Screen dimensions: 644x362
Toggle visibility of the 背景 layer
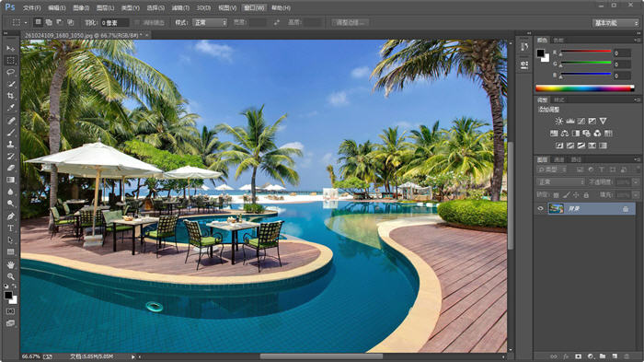(x=541, y=208)
